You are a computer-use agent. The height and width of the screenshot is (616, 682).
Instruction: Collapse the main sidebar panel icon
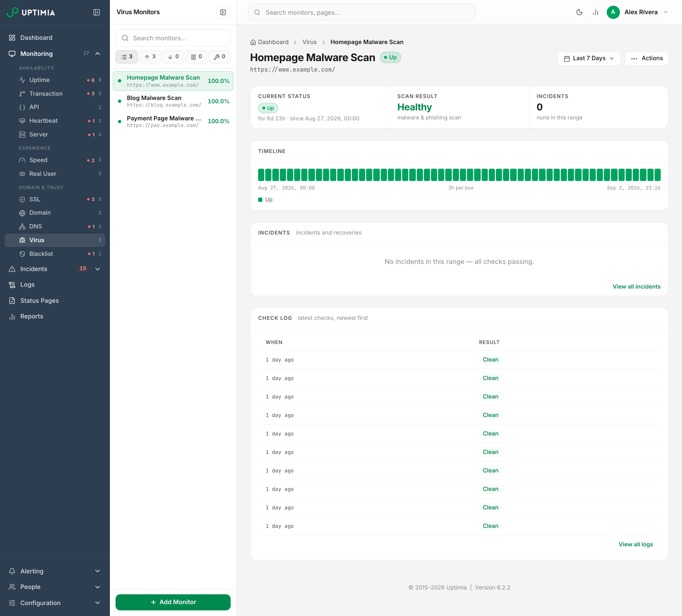click(96, 13)
